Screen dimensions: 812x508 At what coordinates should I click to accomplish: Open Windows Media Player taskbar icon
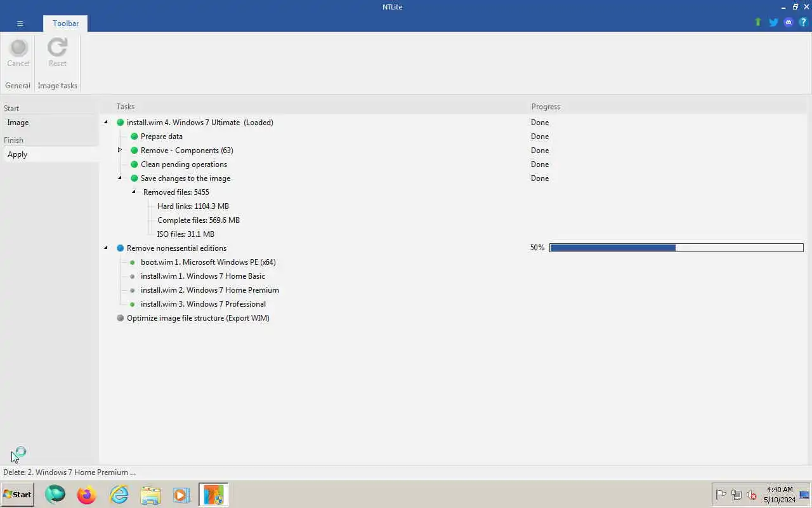point(181,494)
